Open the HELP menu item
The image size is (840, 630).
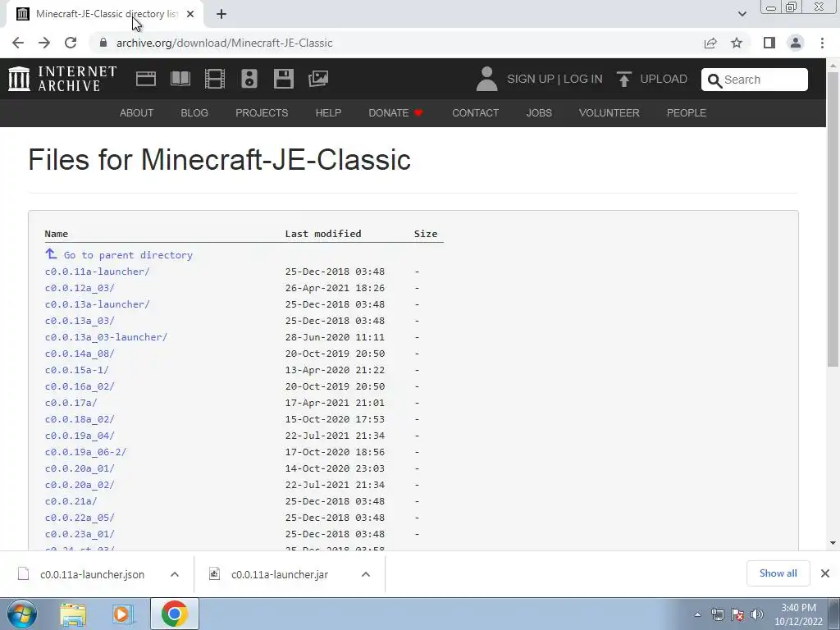(328, 113)
